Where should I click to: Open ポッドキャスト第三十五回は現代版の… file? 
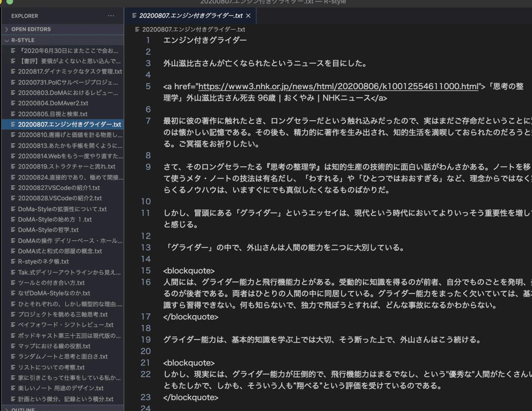click(63, 336)
